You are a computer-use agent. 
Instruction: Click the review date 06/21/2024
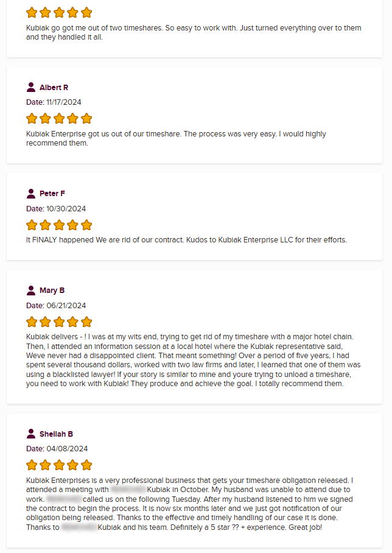click(65, 305)
